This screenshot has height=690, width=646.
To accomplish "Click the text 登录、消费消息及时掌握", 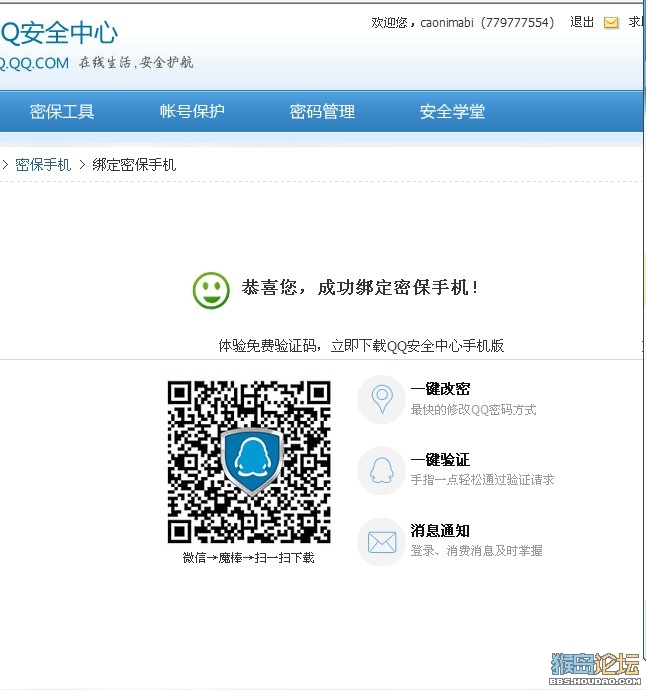I will pyautogui.click(x=477, y=551).
